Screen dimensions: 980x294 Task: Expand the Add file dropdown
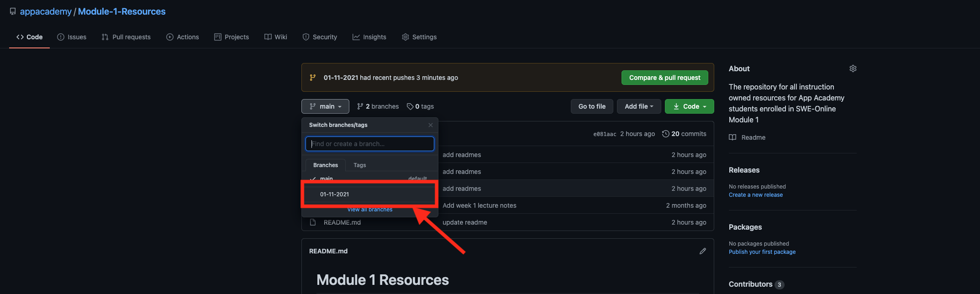(639, 106)
